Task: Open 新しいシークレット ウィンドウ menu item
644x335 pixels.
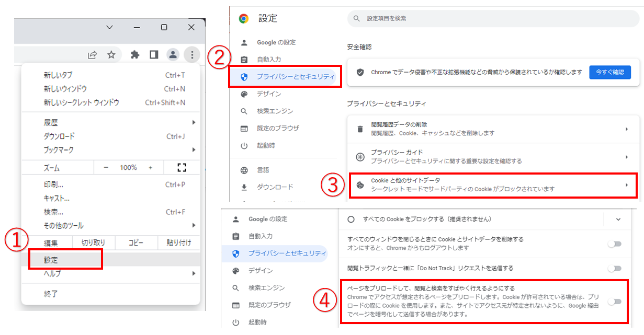Action: (x=81, y=102)
